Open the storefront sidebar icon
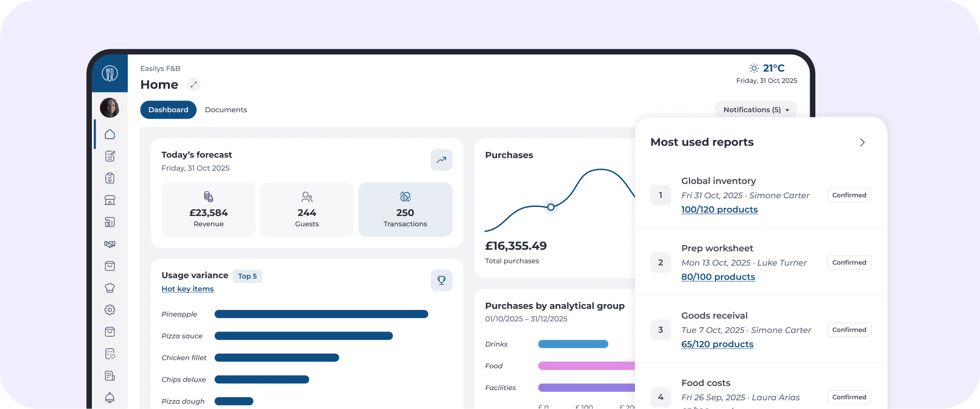980x409 pixels. 110,200
